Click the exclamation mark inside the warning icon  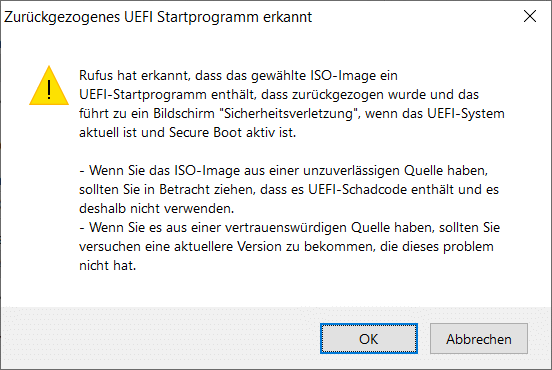tap(49, 90)
